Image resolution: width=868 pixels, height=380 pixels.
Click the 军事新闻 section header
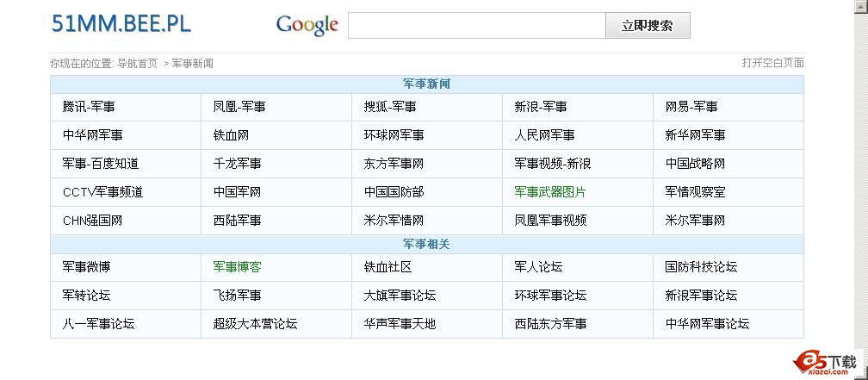click(427, 84)
